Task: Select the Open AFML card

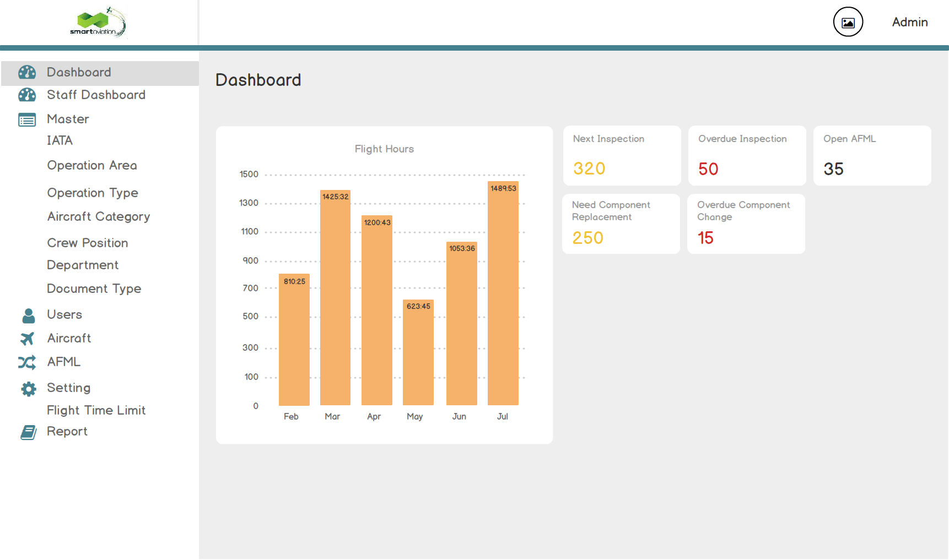Action: click(872, 156)
